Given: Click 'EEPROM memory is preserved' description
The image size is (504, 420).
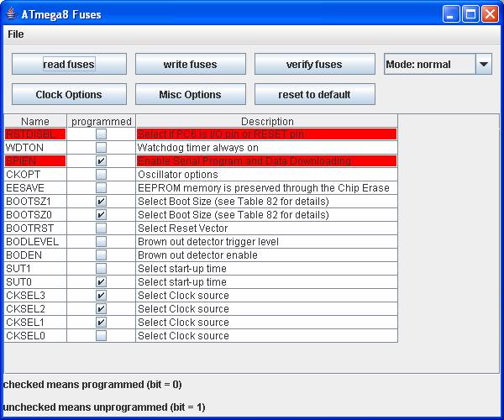Looking at the screenshot, I should [x=267, y=187].
